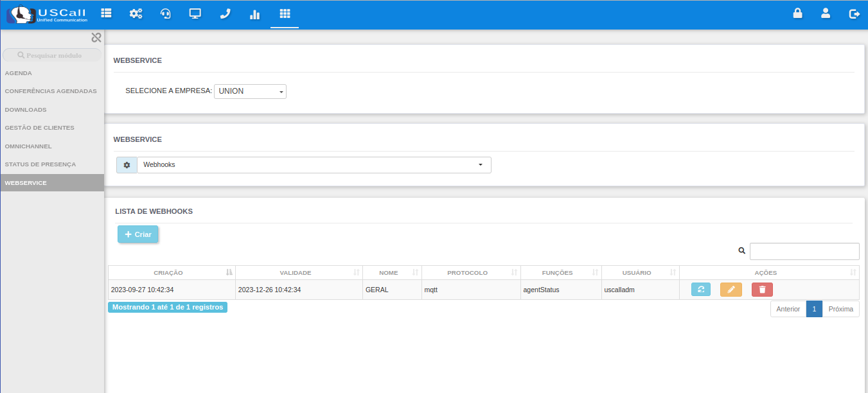Sort table by AÇÕES column
The height and width of the screenshot is (393, 868).
[769, 273]
